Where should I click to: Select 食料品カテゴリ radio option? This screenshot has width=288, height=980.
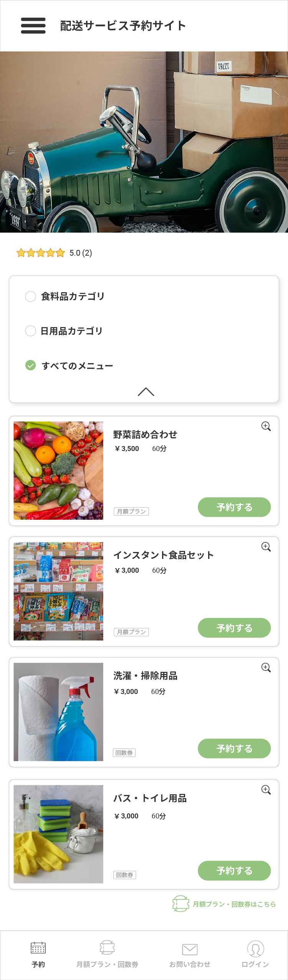pos(30,296)
